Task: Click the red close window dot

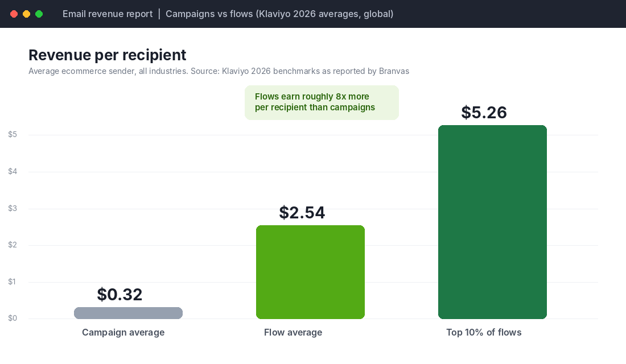Action: [14, 14]
